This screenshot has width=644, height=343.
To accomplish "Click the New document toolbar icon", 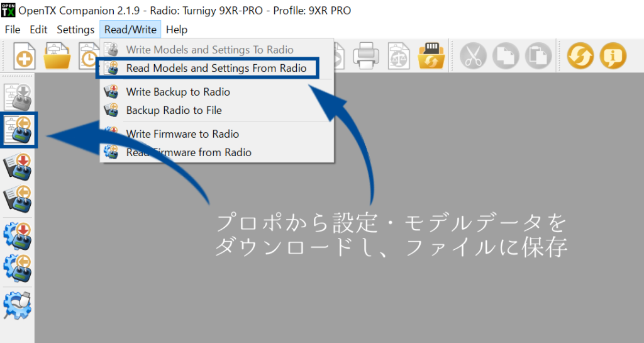I will pyautogui.click(x=25, y=55).
